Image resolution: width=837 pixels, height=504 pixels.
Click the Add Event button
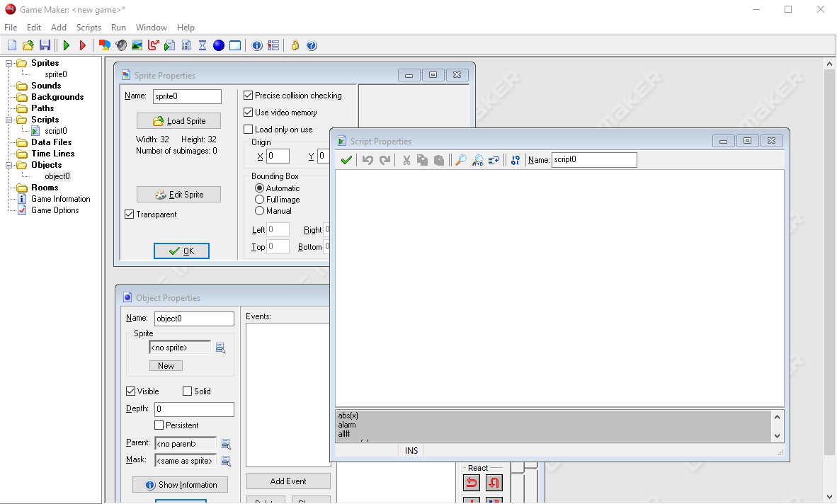pyautogui.click(x=288, y=481)
